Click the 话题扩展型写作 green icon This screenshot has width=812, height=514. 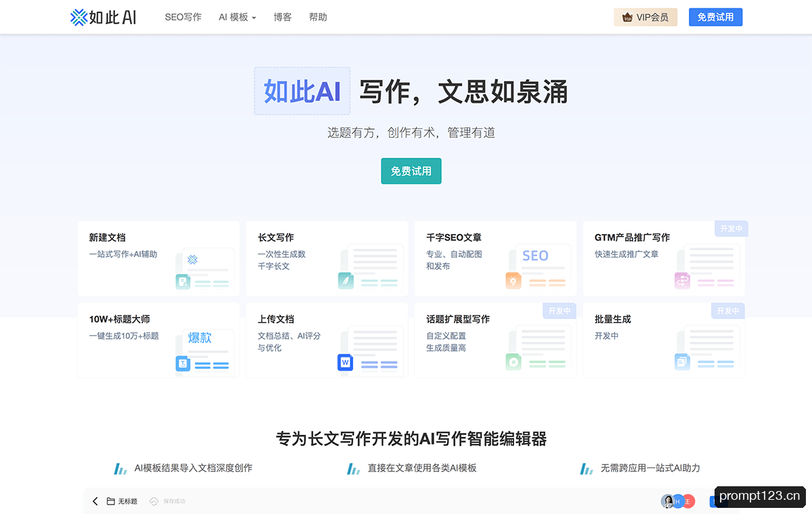click(x=514, y=362)
